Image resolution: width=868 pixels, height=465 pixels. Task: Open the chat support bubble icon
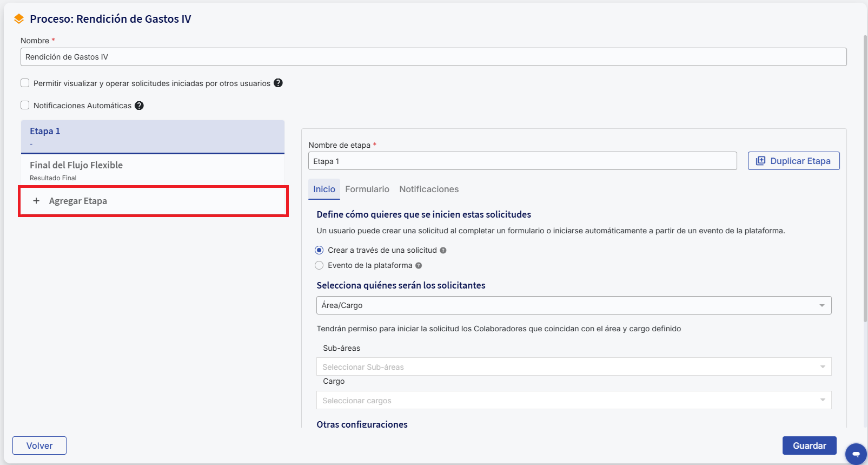[x=856, y=454]
